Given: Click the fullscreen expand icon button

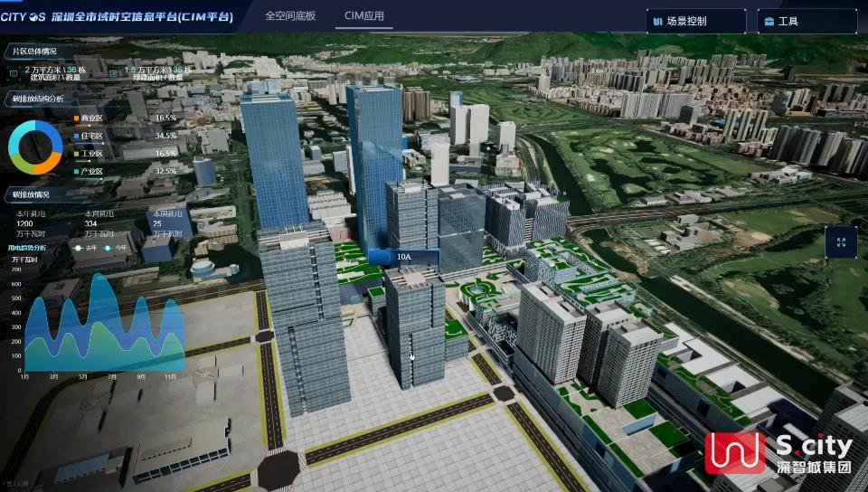Looking at the screenshot, I should pyautogui.click(x=841, y=242).
